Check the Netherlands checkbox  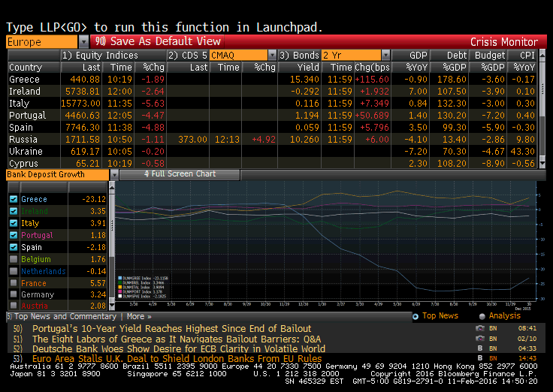pos(14,271)
